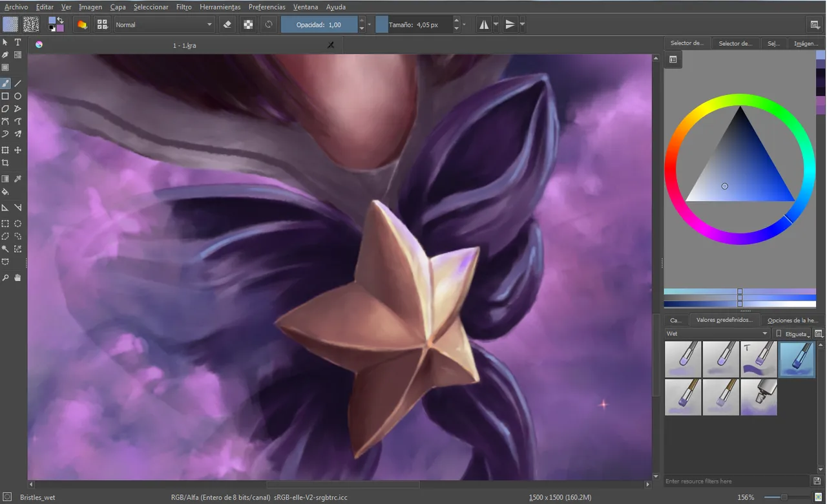Select the Fill bucket tool

pyautogui.click(x=5, y=192)
